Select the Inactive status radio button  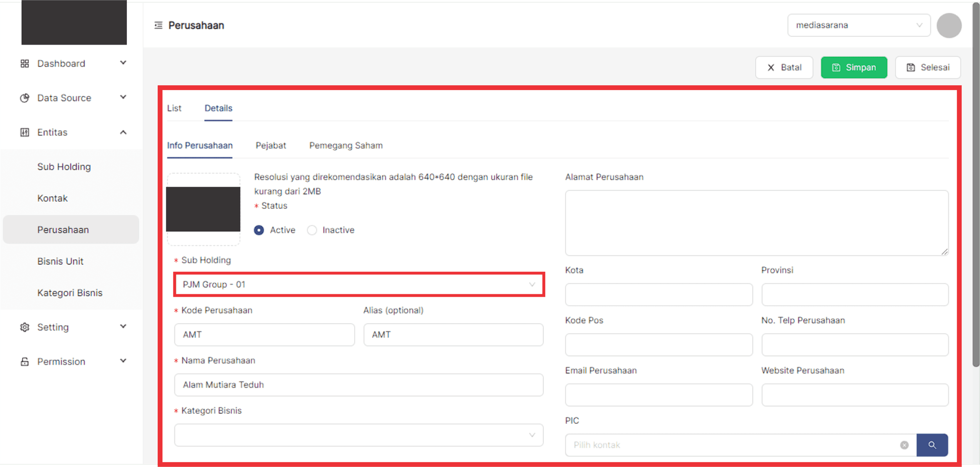[312, 230]
